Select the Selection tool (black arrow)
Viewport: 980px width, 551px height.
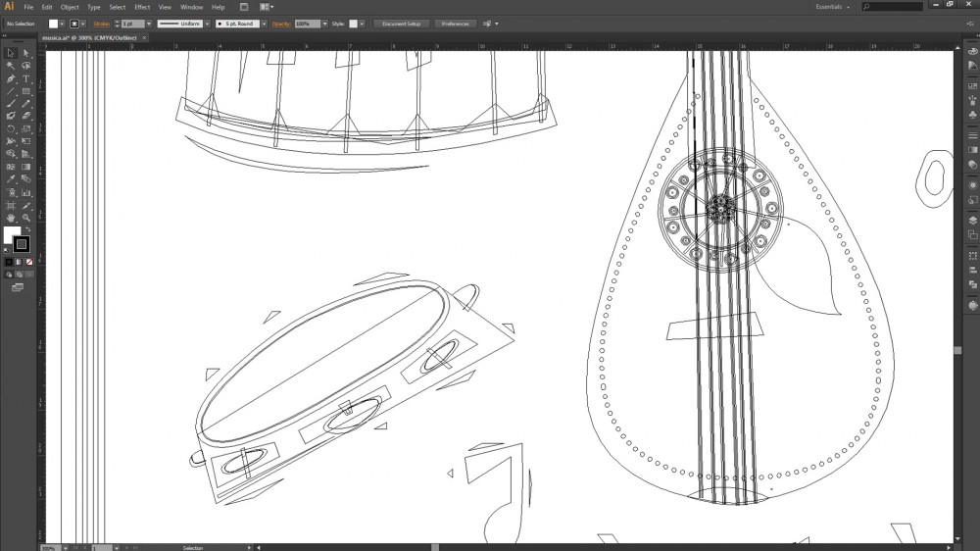11,53
